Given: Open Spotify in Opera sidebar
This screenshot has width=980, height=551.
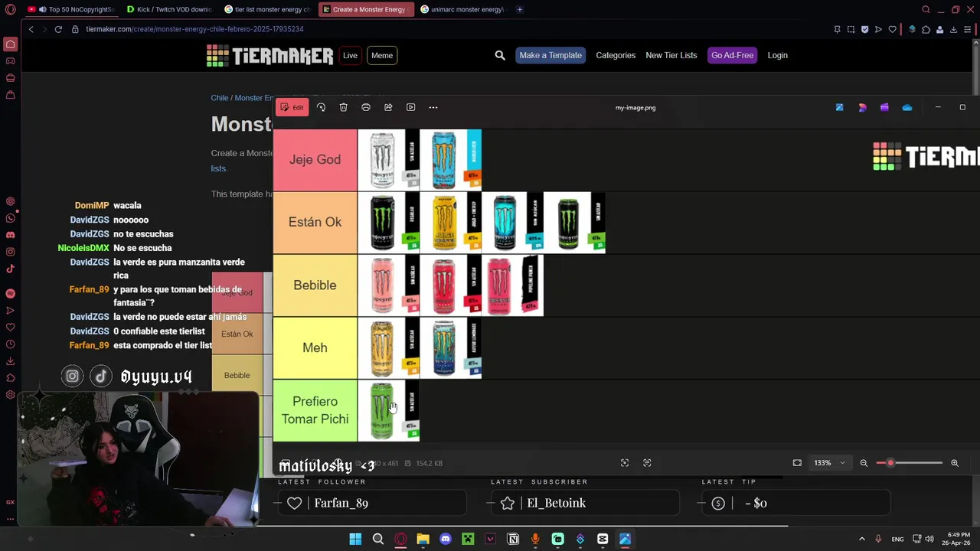Looking at the screenshot, I should click(11, 294).
